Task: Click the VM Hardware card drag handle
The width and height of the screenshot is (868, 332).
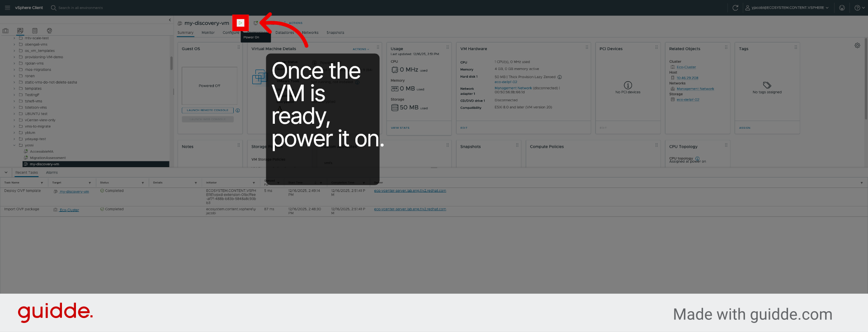Action: 587,47
